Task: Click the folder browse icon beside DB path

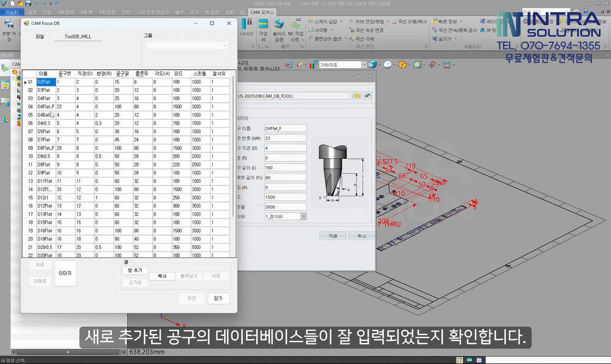Action: (357, 96)
